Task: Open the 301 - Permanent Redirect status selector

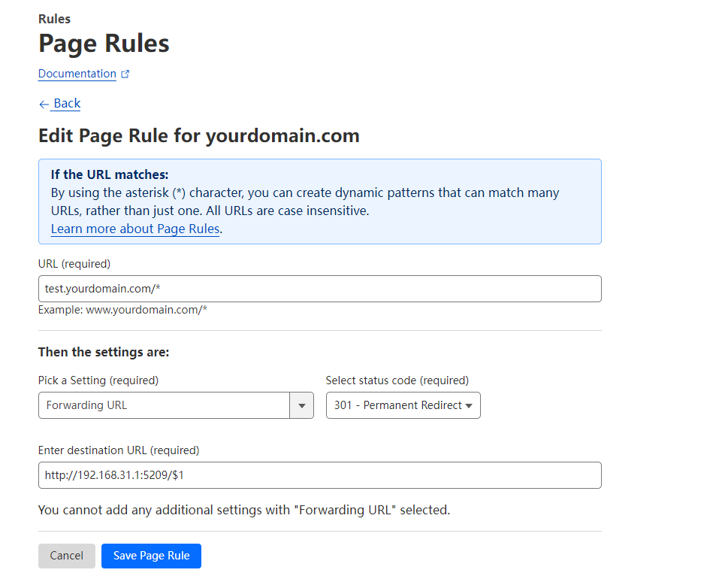Action: 403,405
